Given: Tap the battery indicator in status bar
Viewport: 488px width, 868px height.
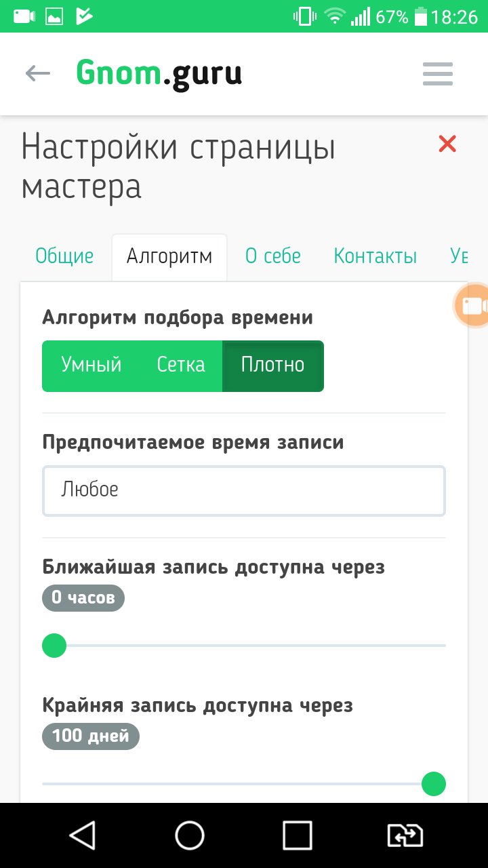Looking at the screenshot, I should pyautogui.click(x=420, y=16).
